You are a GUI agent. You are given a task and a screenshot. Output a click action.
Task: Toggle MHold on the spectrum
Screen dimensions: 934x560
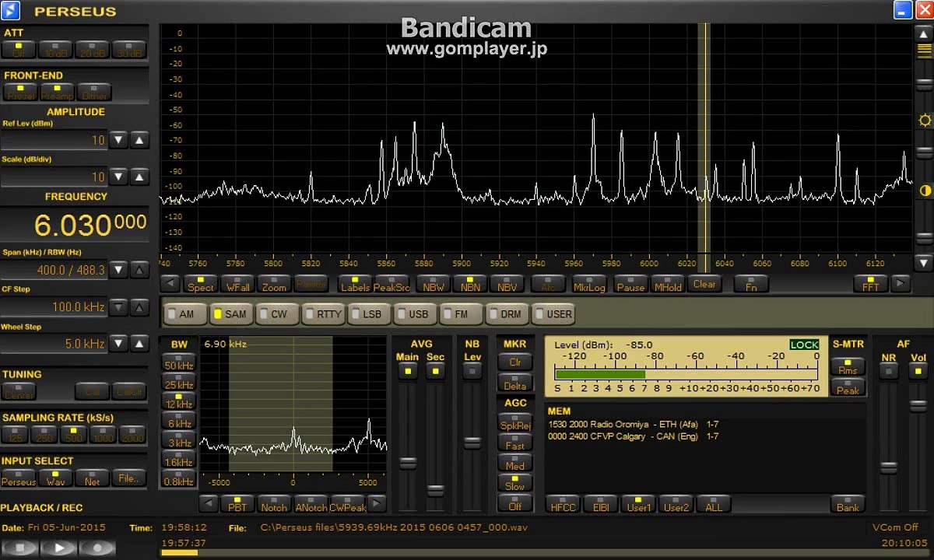pyautogui.click(x=668, y=284)
